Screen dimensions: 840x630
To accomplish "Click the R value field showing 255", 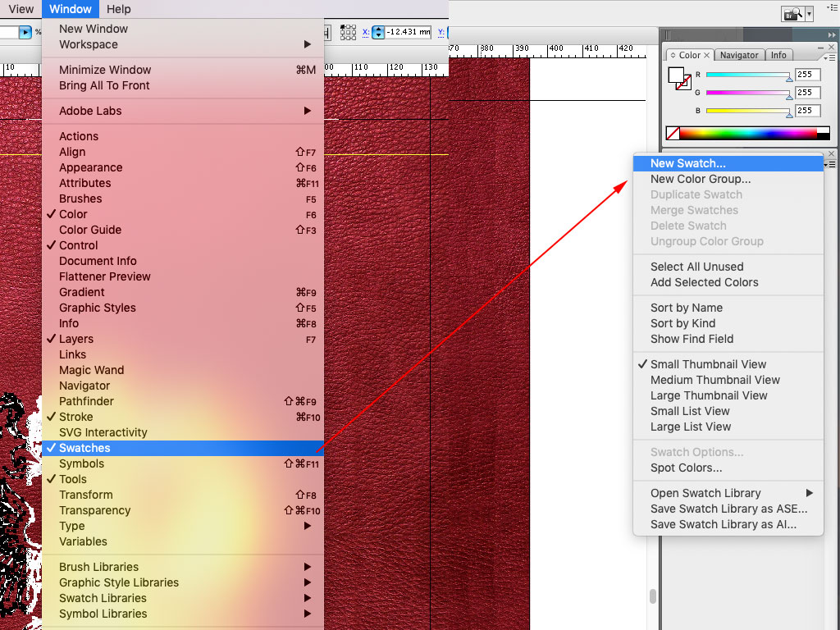I will [x=807, y=75].
